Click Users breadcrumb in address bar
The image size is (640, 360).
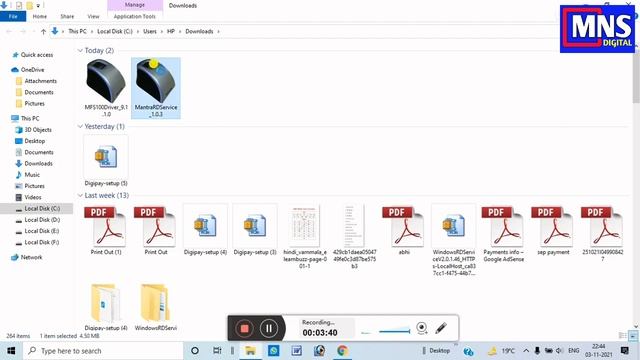point(150,31)
